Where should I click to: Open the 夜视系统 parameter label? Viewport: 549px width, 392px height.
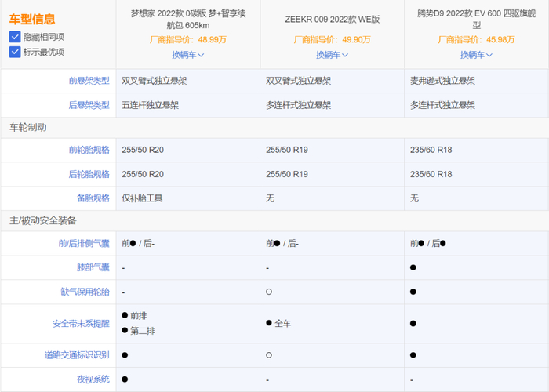(93, 379)
